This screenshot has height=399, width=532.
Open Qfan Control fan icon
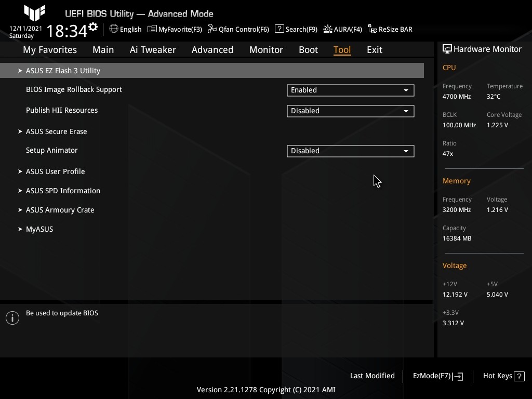click(212, 29)
